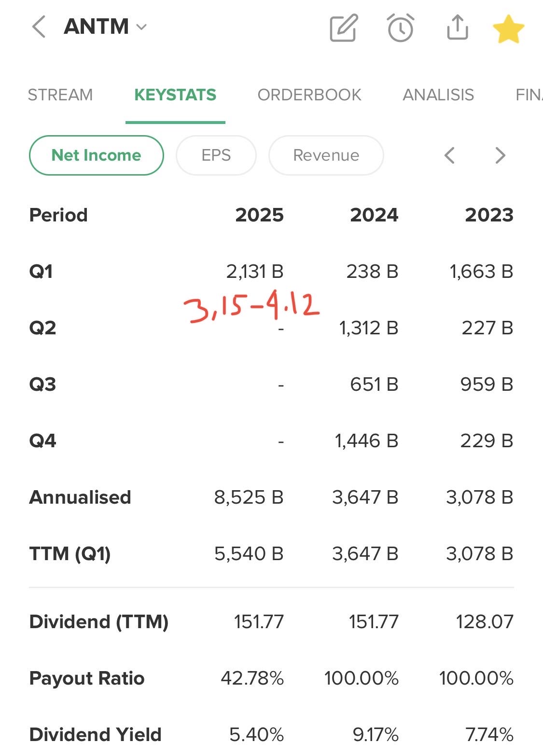Open the partially visible FIN tab

point(529,95)
